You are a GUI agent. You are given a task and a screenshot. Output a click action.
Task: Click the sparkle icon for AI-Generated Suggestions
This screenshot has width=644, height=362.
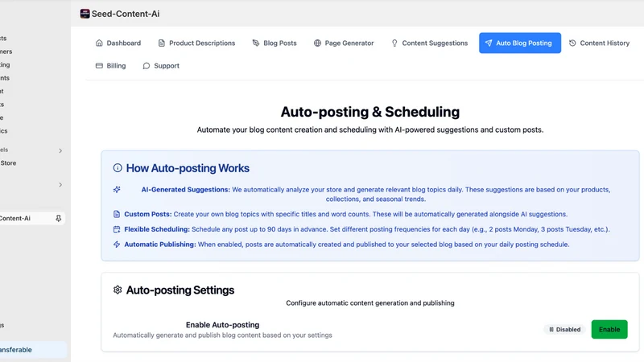[117, 189]
